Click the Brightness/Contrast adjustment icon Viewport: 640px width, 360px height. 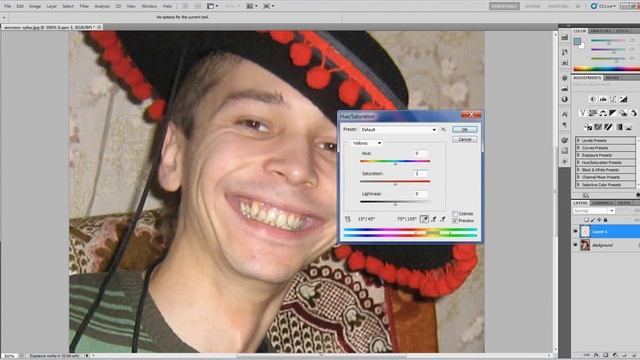coord(593,99)
